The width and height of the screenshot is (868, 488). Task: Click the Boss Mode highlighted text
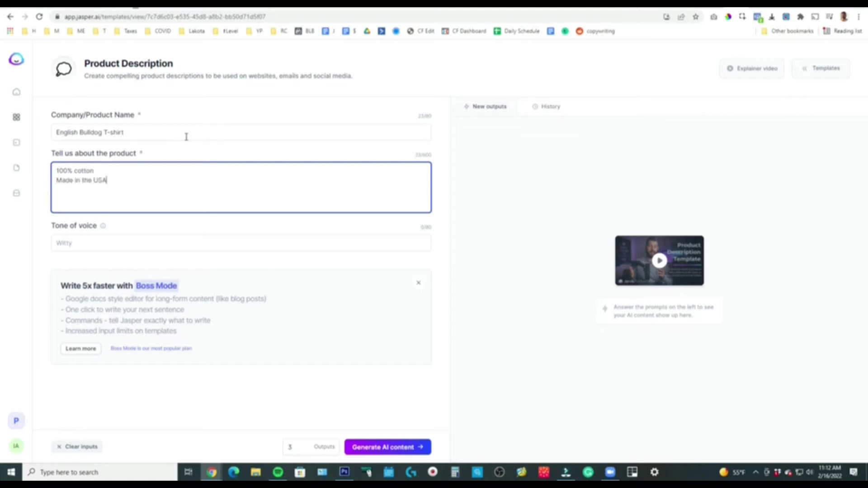(x=156, y=286)
